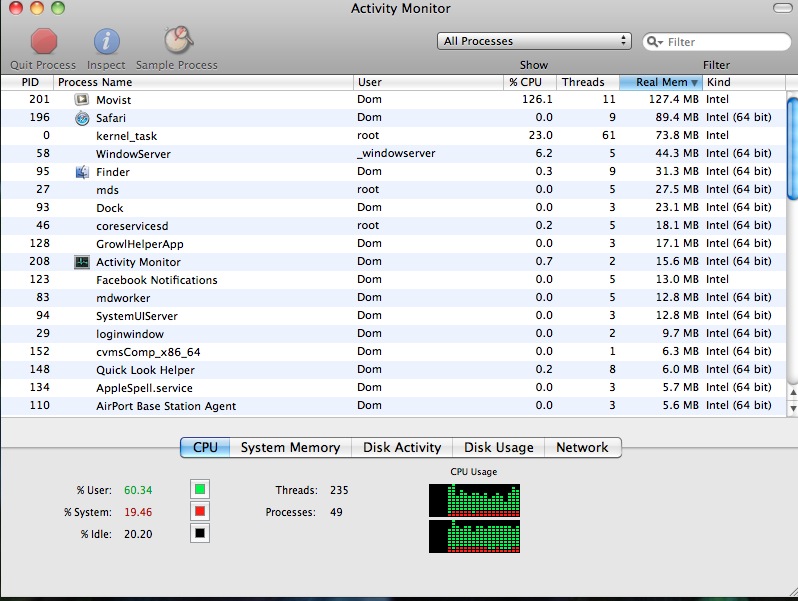798x601 pixels.
Task: Click the lower CPU Usage graph
Action: (x=474, y=536)
